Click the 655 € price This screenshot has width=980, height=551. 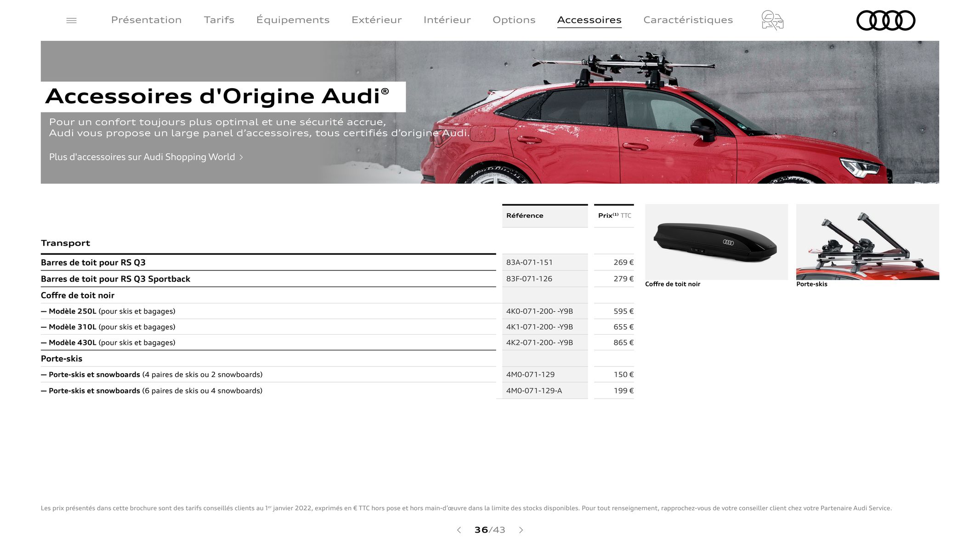[623, 327]
